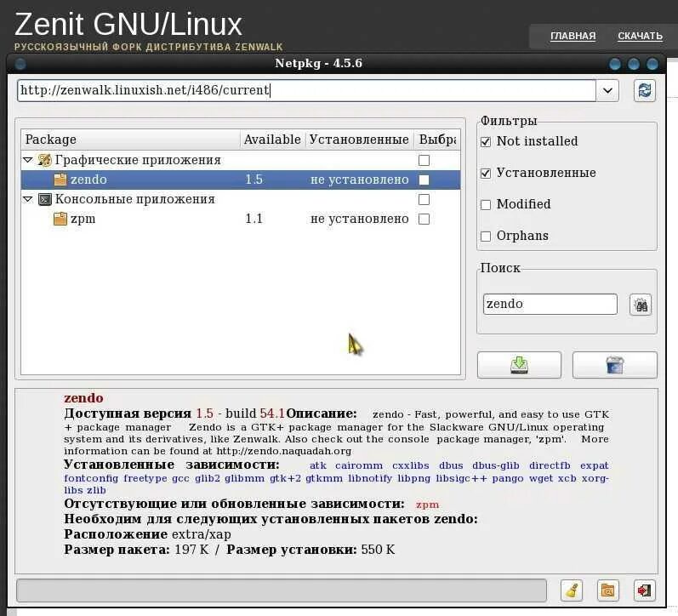Screen dimensions: 678x616
Task: Enable the Orphans filter
Action: [486, 237]
